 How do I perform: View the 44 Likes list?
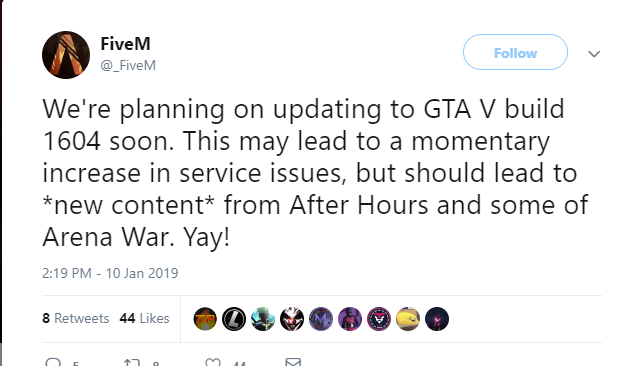pos(144,318)
